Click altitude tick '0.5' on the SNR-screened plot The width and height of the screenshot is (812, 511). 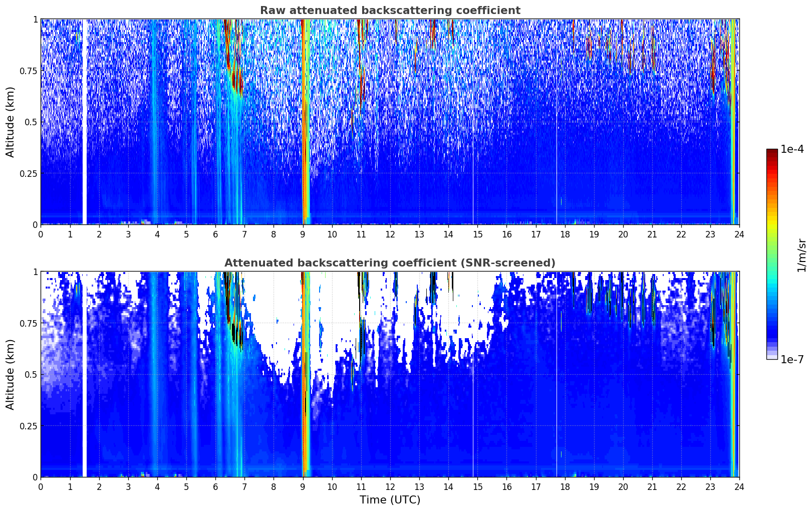click(x=31, y=374)
